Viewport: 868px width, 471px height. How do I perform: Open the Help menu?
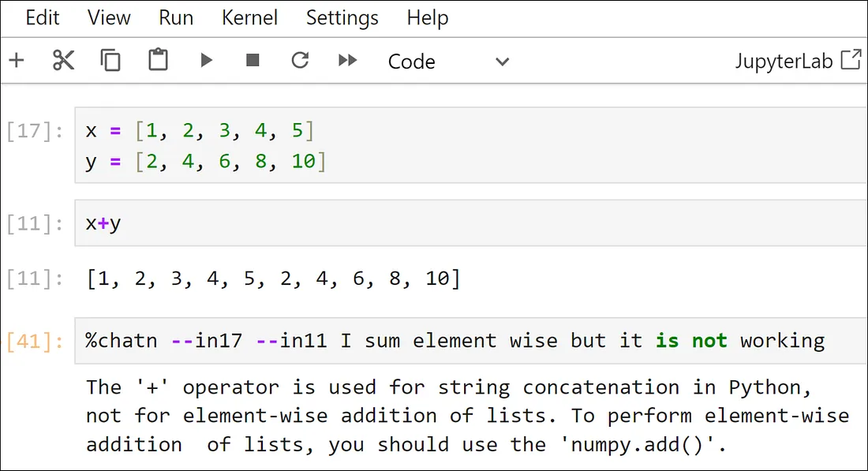click(428, 17)
